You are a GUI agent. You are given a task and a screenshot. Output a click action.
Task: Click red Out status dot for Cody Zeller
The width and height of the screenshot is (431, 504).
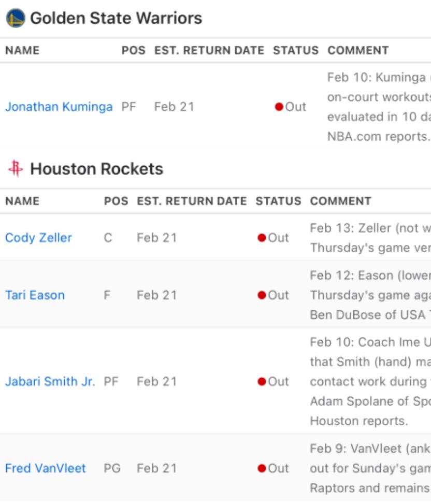pyautogui.click(x=262, y=238)
